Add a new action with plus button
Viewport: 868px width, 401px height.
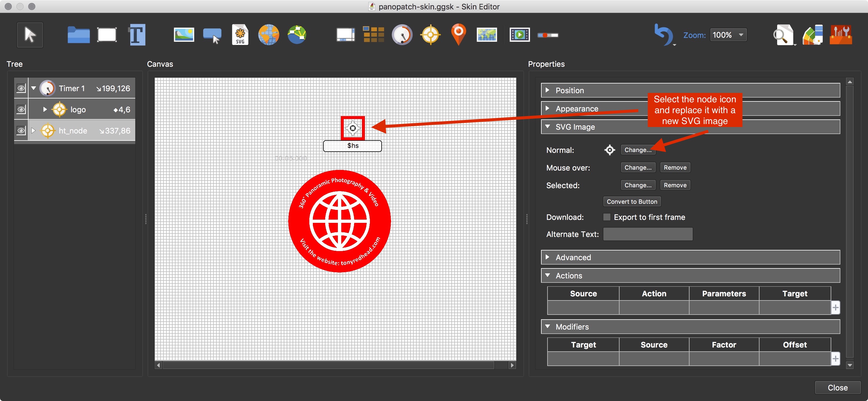click(835, 307)
